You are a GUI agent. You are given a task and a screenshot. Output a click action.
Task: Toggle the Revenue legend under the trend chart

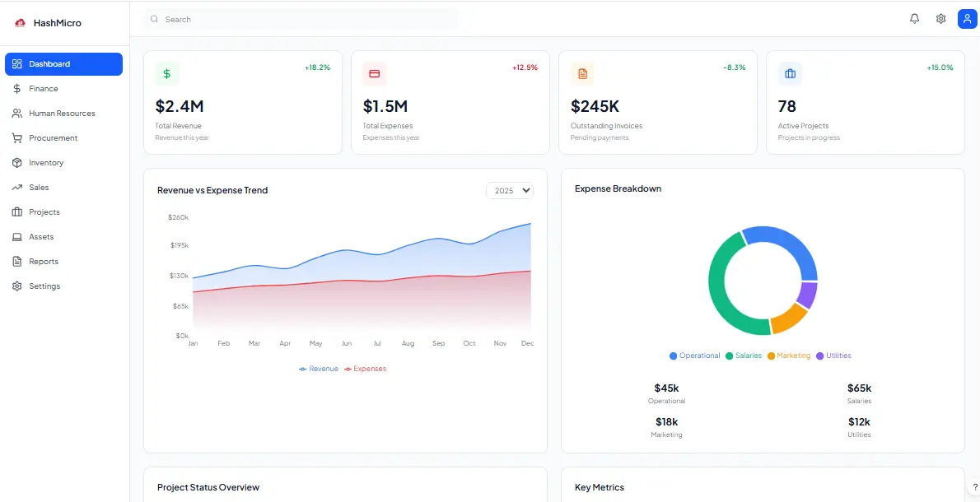[x=318, y=368]
